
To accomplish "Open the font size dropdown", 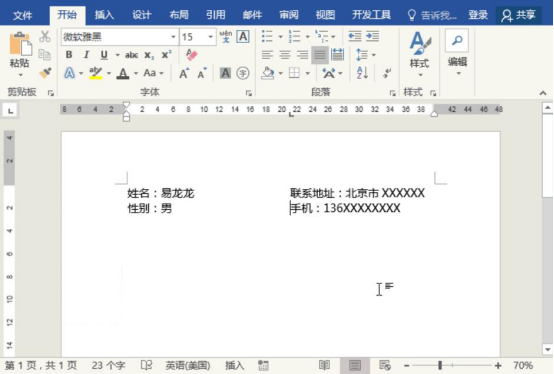I will [x=211, y=37].
